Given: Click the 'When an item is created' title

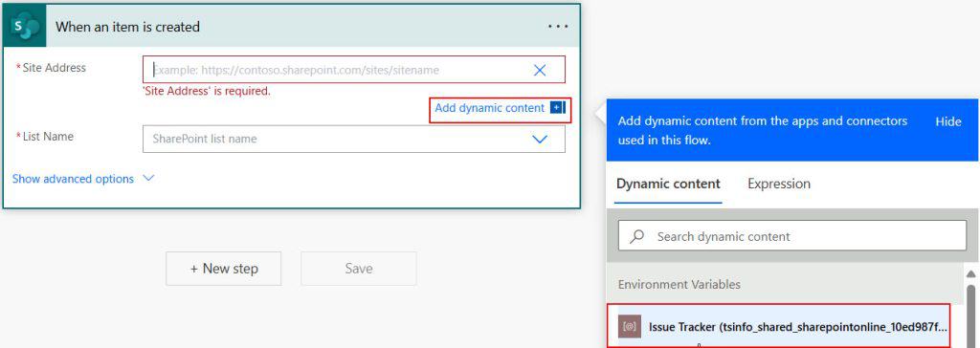Looking at the screenshot, I should click(x=127, y=27).
